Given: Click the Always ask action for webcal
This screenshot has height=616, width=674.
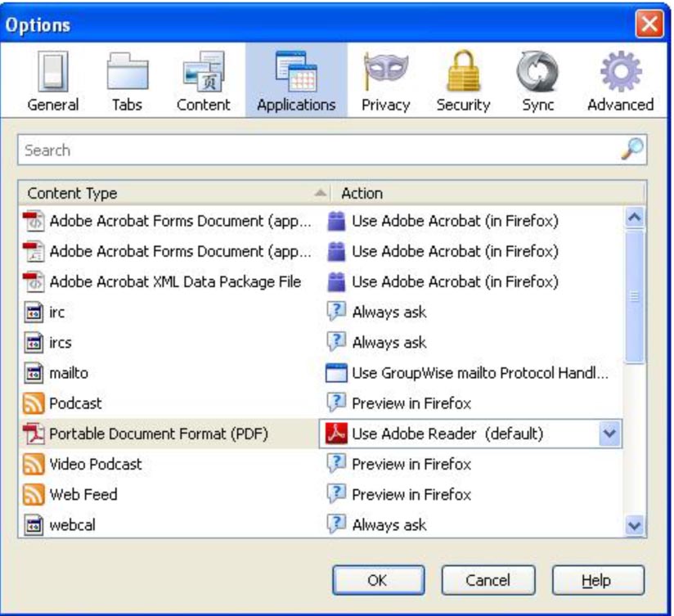Looking at the screenshot, I should [389, 525].
